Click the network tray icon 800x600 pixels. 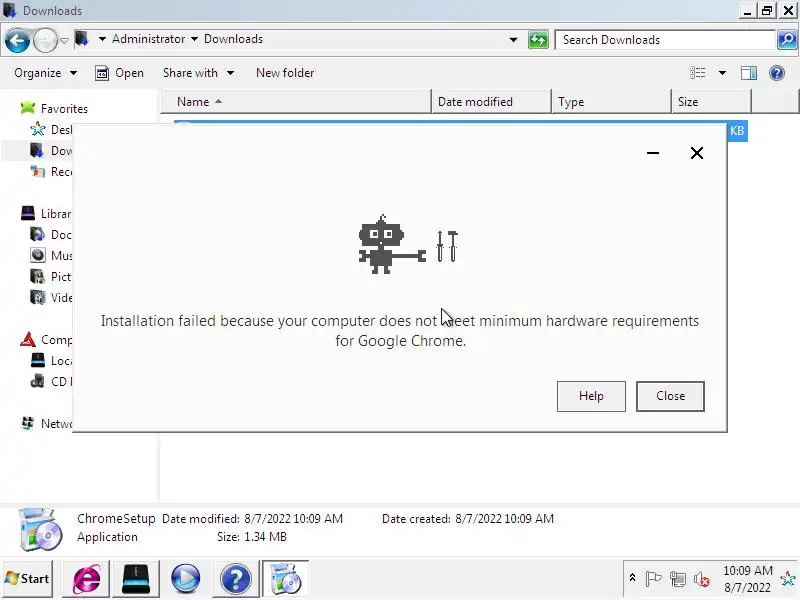coord(678,579)
